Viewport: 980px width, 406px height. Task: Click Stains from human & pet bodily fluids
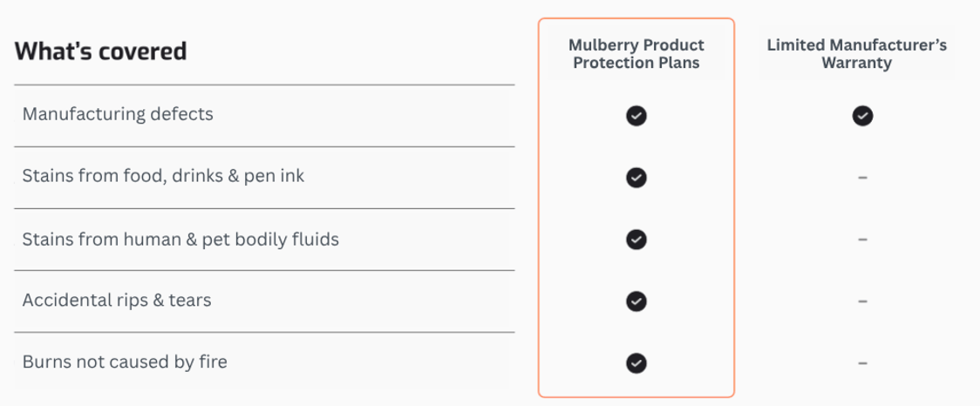pos(180,240)
